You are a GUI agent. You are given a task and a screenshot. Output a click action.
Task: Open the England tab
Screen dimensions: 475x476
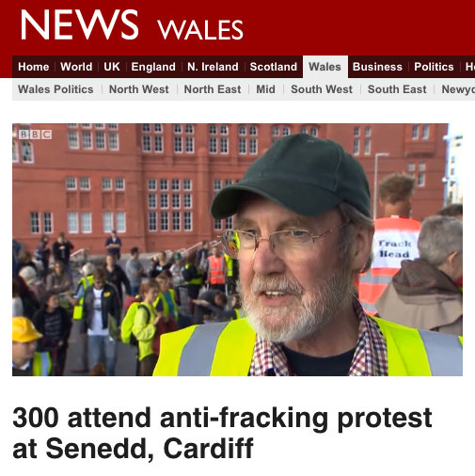[x=153, y=67]
